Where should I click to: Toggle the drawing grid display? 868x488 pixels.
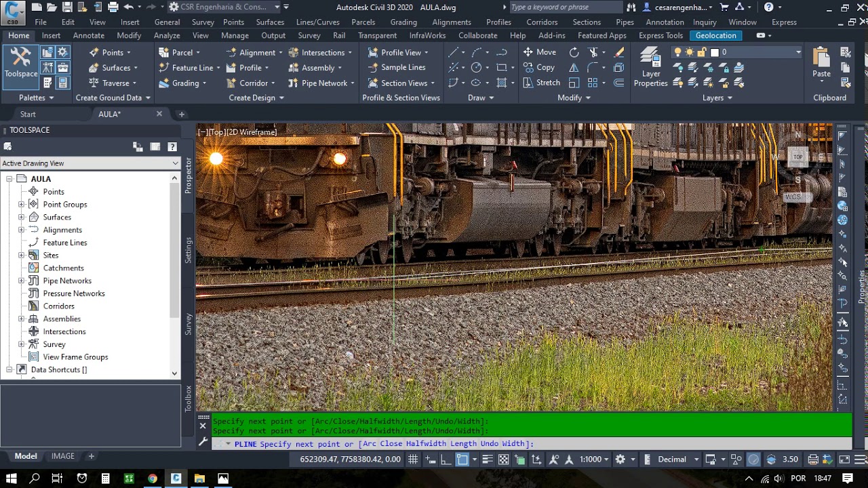coord(413,459)
